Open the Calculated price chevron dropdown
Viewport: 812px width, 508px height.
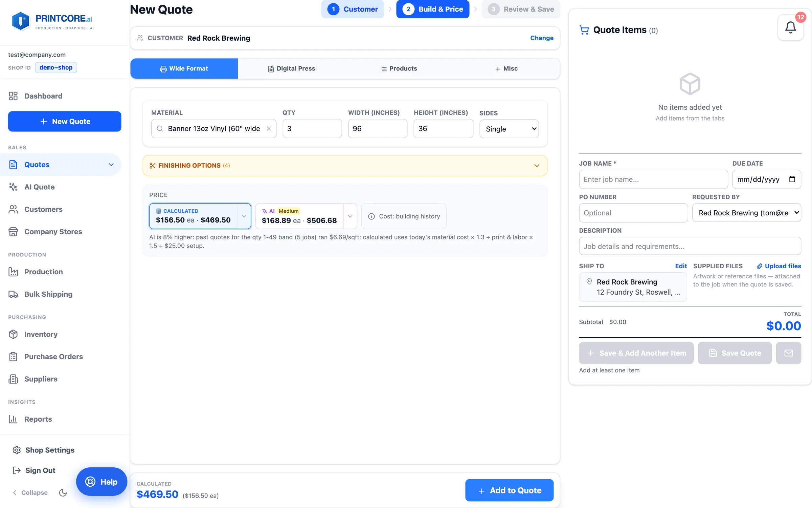(x=244, y=216)
